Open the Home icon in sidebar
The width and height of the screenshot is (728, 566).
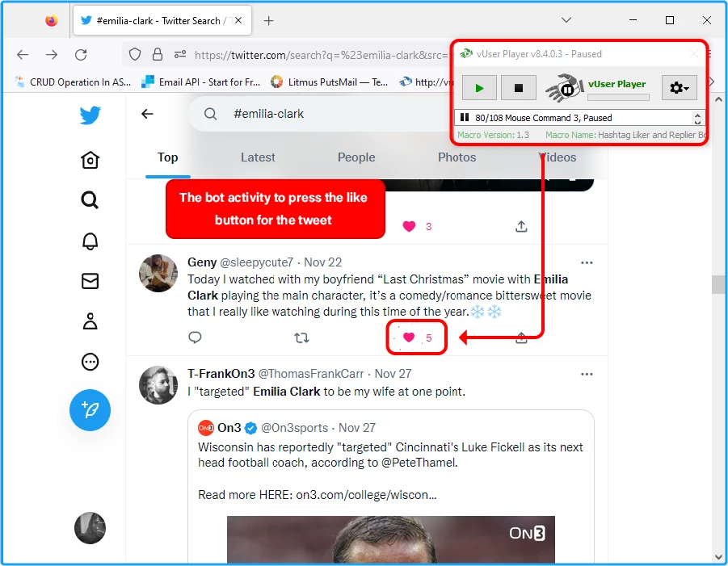click(90, 160)
